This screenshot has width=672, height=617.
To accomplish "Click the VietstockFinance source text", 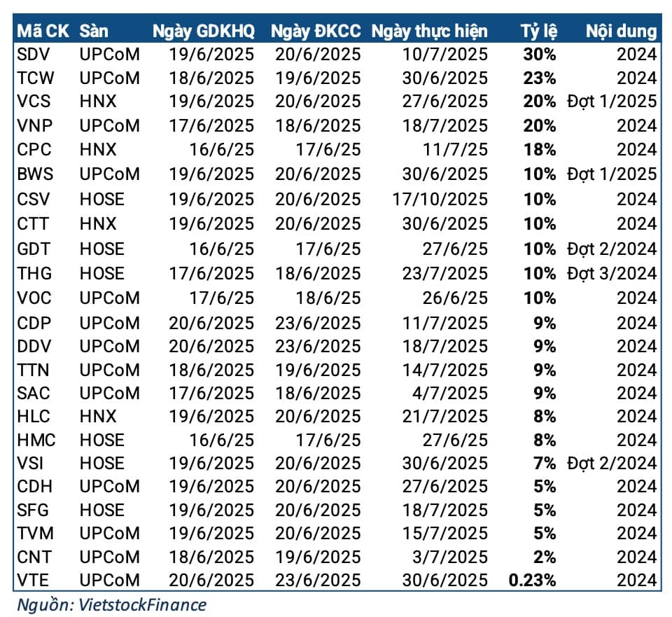I will 112,603.
